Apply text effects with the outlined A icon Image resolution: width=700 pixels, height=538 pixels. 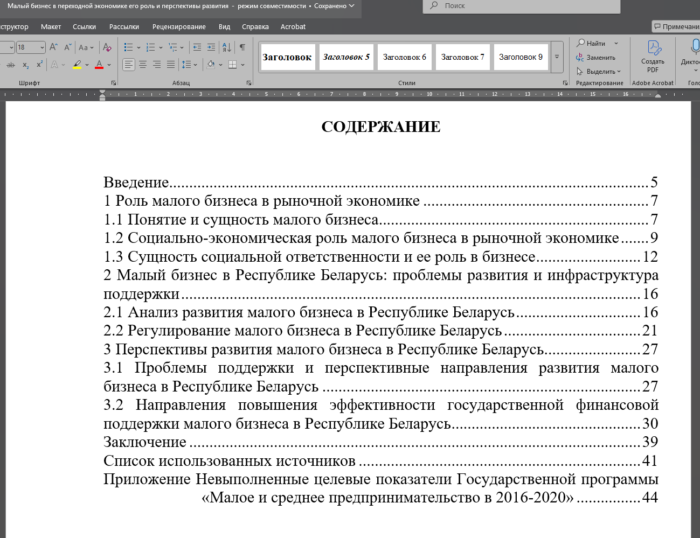(x=54, y=65)
